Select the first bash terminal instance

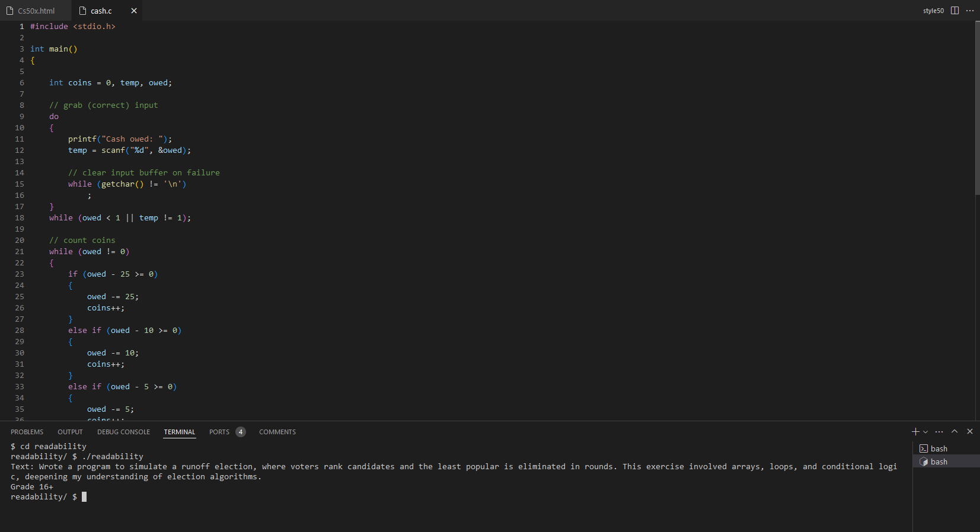pyautogui.click(x=946, y=448)
